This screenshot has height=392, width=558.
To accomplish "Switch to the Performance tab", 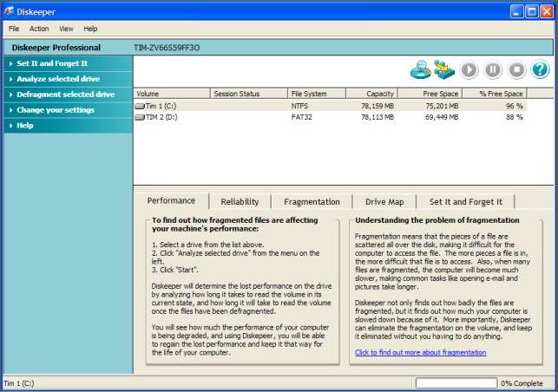I will 171,201.
